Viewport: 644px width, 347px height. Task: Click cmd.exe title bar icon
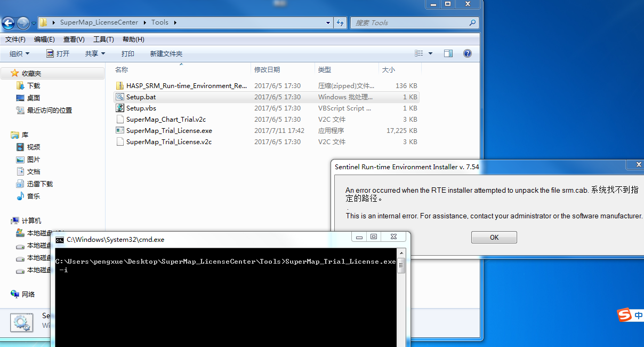coord(60,240)
